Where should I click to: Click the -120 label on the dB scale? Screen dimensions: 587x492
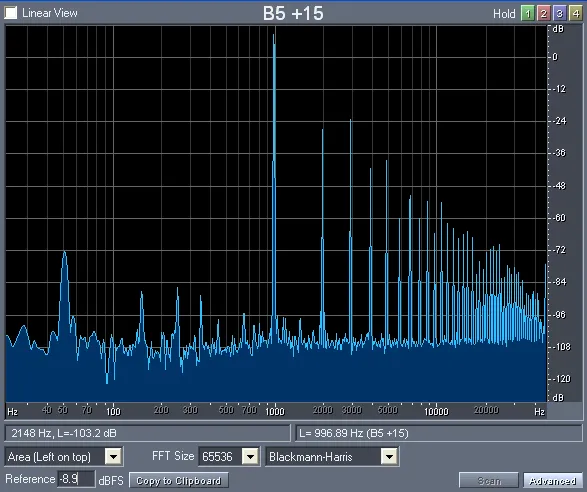pyautogui.click(x=561, y=379)
